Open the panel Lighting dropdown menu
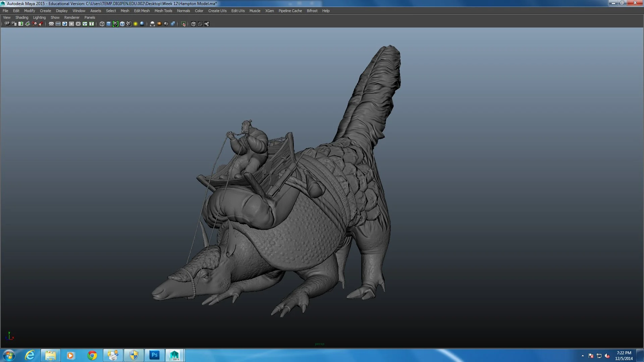The width and height of the screenshot is (644, 362). (39, 17)
